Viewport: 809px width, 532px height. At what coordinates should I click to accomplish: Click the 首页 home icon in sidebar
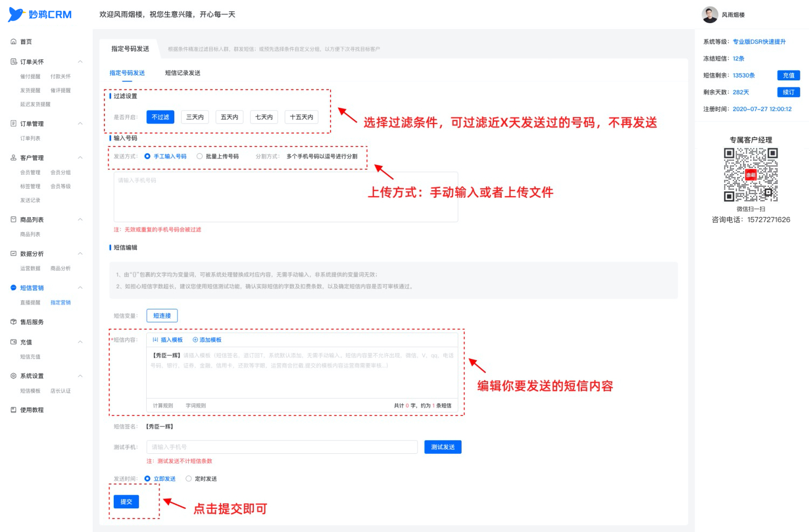(x=13, y=42)
